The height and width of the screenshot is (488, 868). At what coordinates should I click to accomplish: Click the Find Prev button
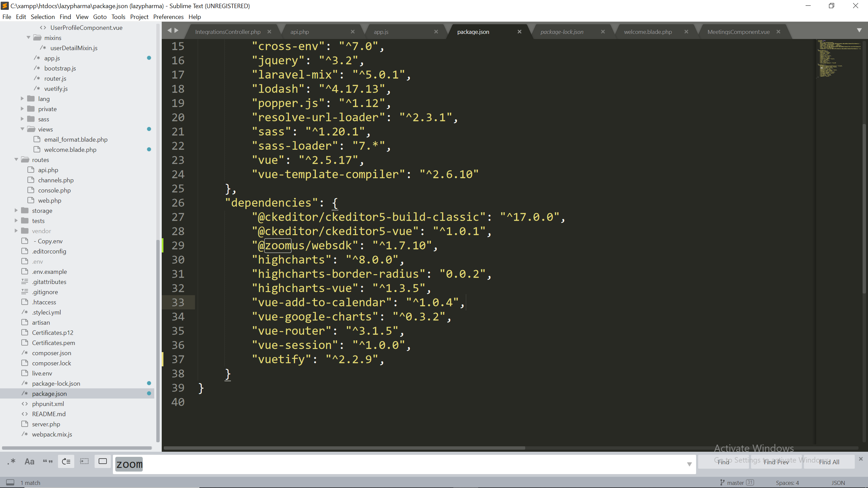point(776,462)
